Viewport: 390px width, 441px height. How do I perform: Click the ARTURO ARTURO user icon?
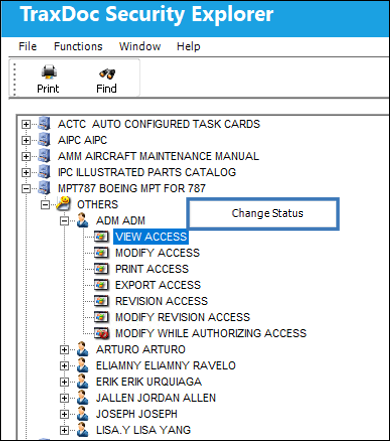[x=83, y=349]
